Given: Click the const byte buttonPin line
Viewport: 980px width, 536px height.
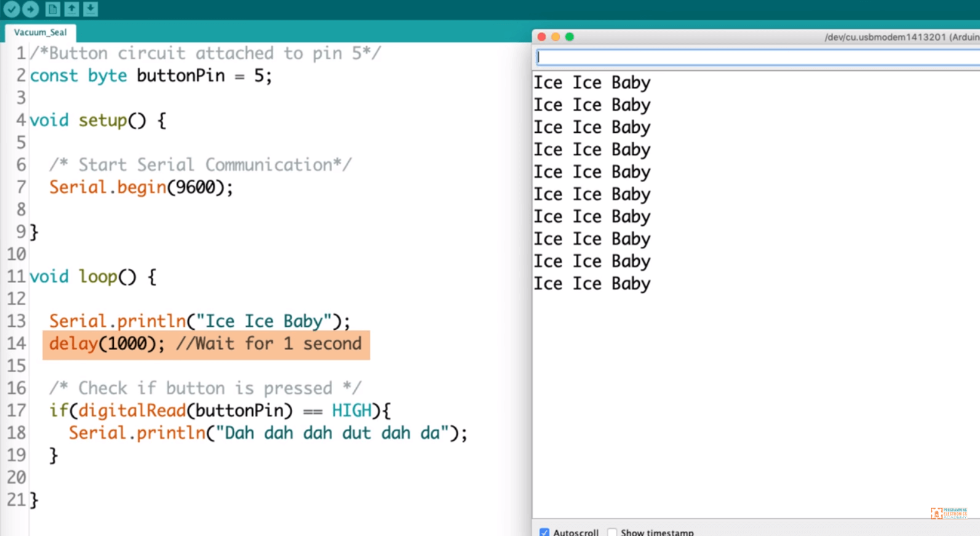Looking at the screenshot, I should (151, 76).
